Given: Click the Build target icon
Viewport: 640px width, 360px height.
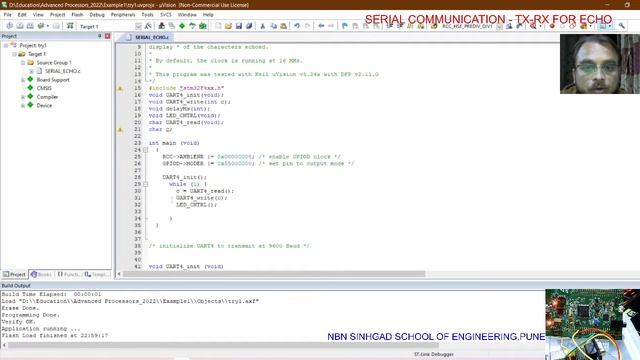Looking at the screenshot, I should click(x=20, y=26).
